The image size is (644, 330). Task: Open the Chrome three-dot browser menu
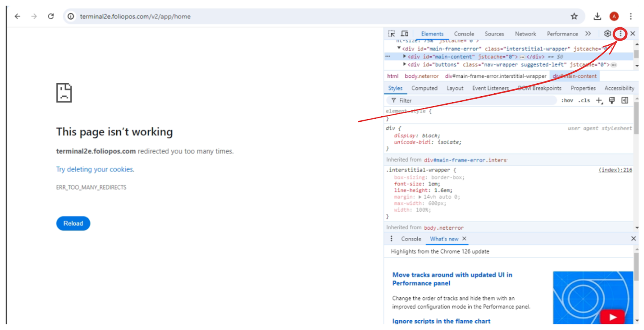[631, 16]
